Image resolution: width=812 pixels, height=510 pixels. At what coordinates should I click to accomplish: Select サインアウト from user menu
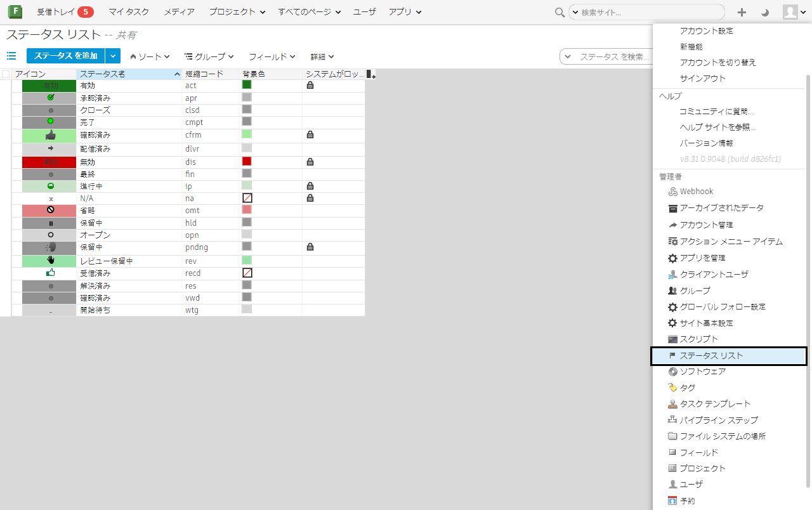point(702,79)
